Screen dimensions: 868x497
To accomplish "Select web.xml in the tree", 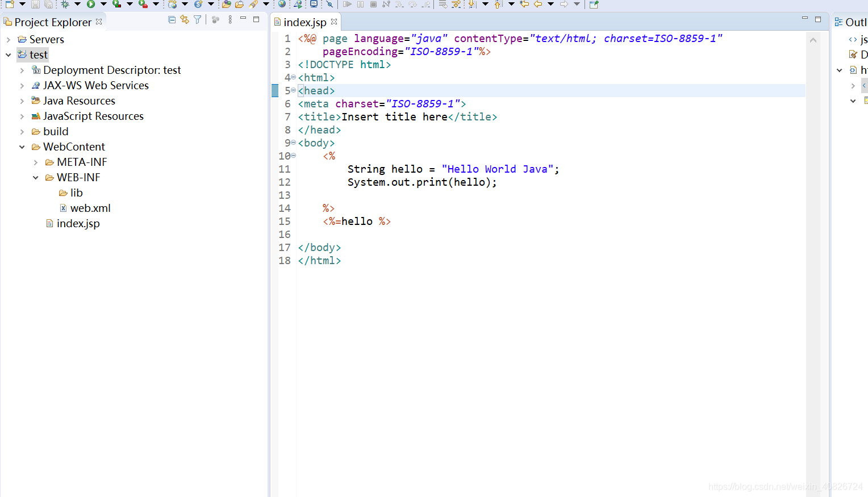I will 85,208.
